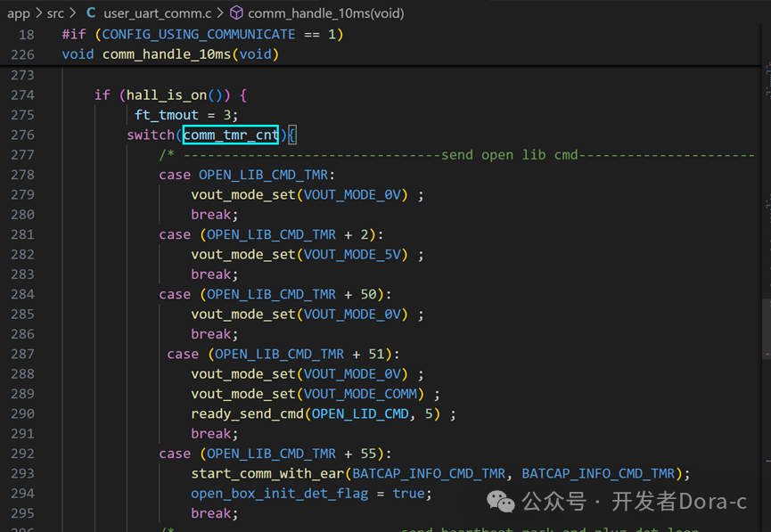771x532 pixels.
Task: Click the highlighted comm_tmr_cnt variable
Action: (231, 135)
